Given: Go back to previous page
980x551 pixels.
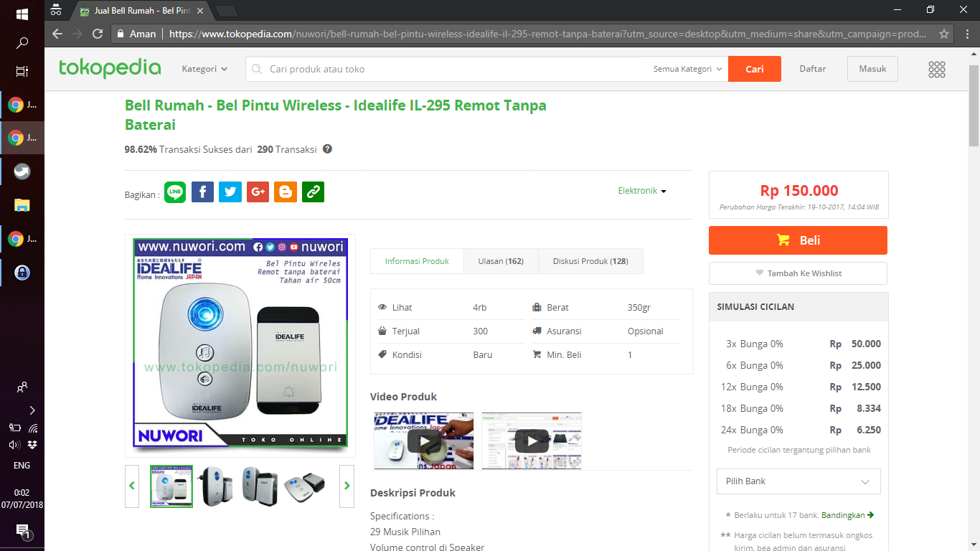Looking at the screenshot, I should 57,34.
